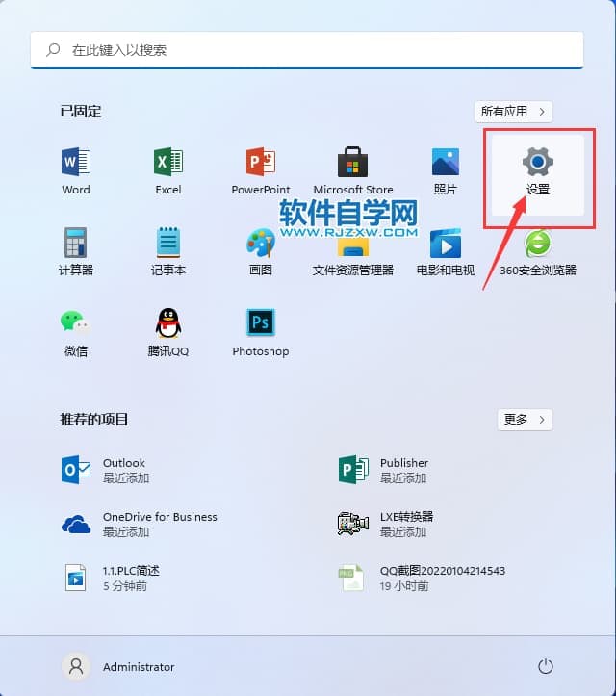The image size is (616, 696).
Task: Open the power options button
Action: [x=546, y=666]
